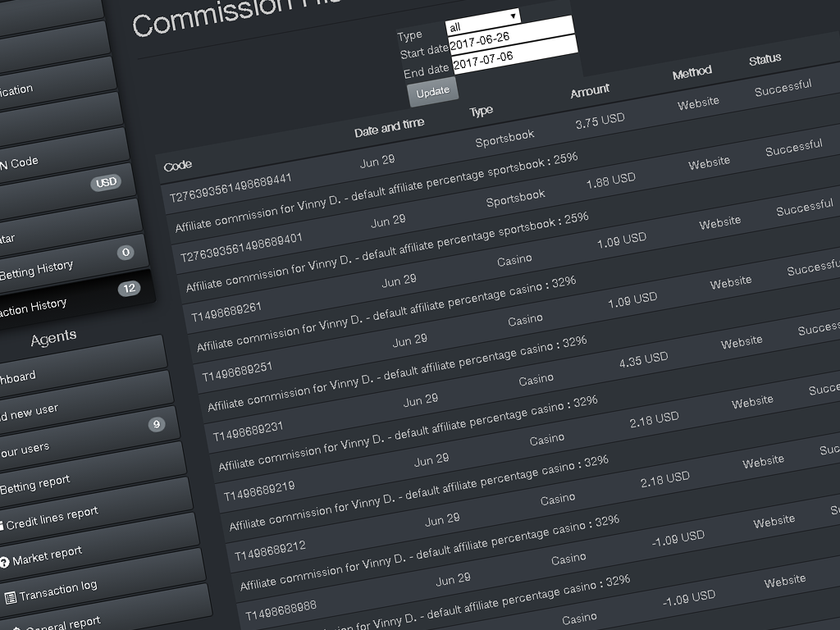Click the Market report question-mark icon
Screen dimensions: 840x630
(x=6, y=562)
